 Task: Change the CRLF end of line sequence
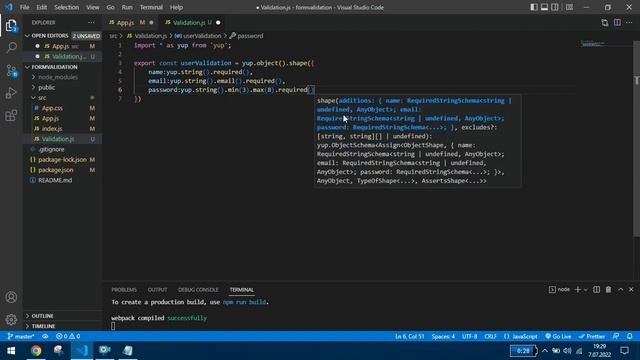[490, 336]
